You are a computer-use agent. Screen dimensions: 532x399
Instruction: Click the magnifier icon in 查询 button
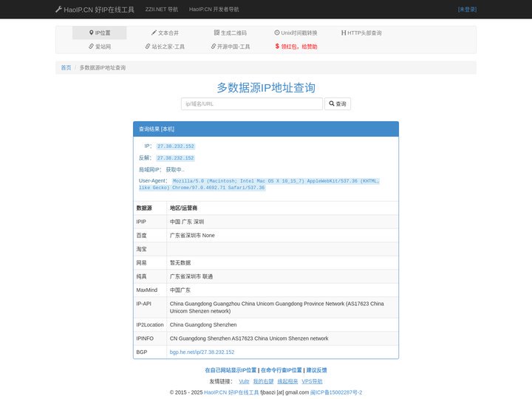coord(332,103)
